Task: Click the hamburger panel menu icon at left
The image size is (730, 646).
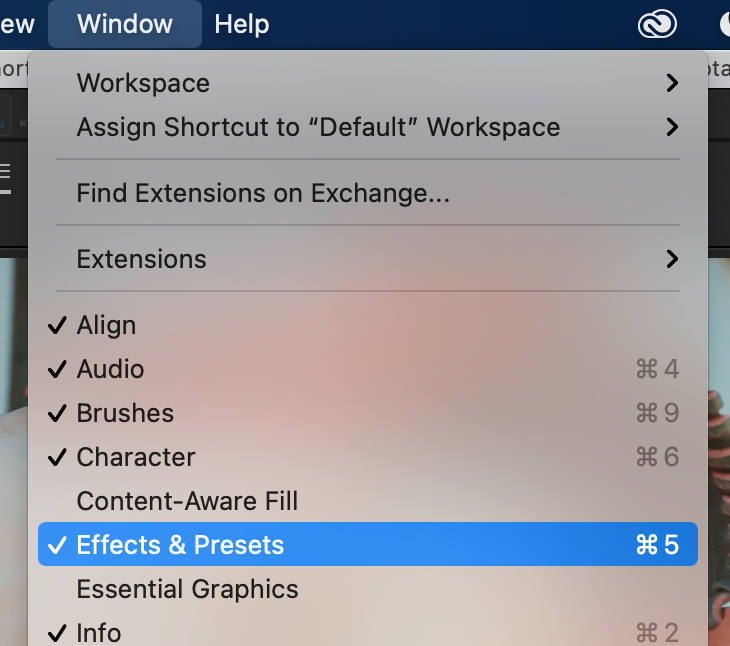Action: click(5, 178)
